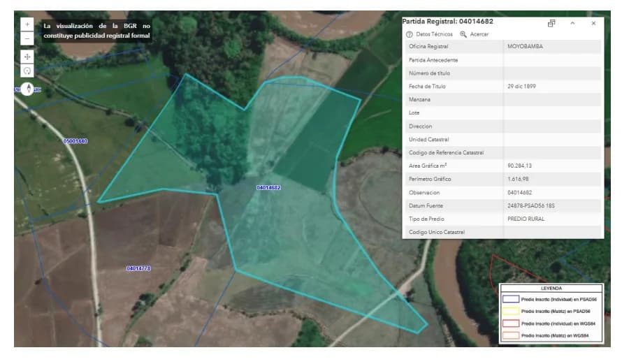
Task: Click the yellow Matriz PSAD56 legend swatch
Action: [511, 312]
